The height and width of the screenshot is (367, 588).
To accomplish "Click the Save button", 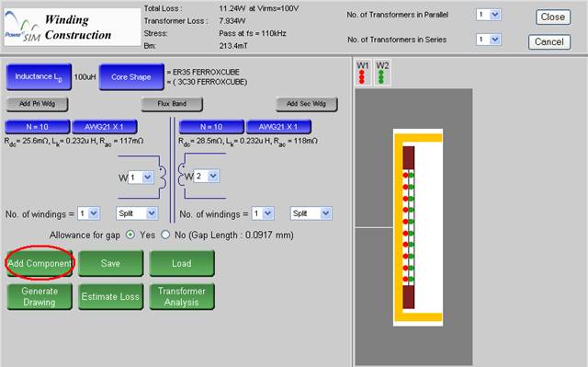I will tap(110, 263).
